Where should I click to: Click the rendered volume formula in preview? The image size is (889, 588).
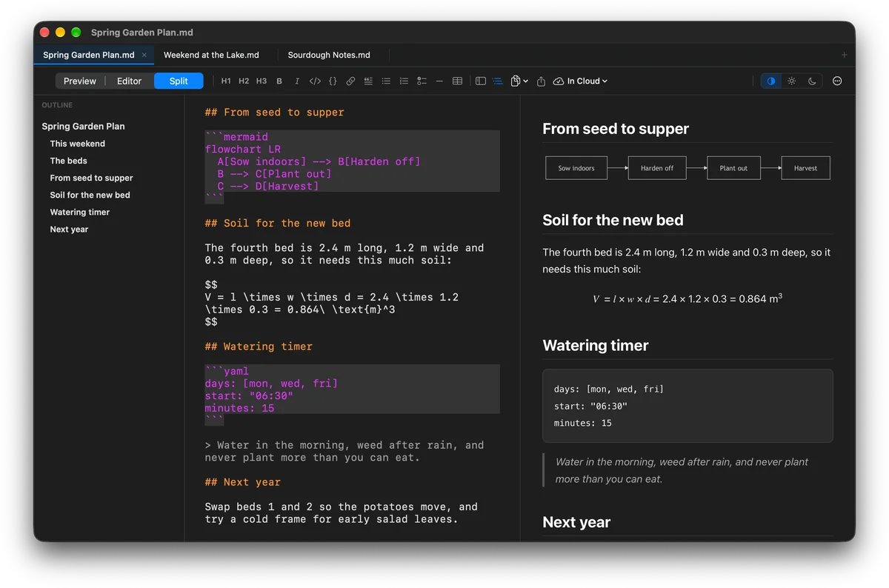pyautogui.click(x=687, y=298)
